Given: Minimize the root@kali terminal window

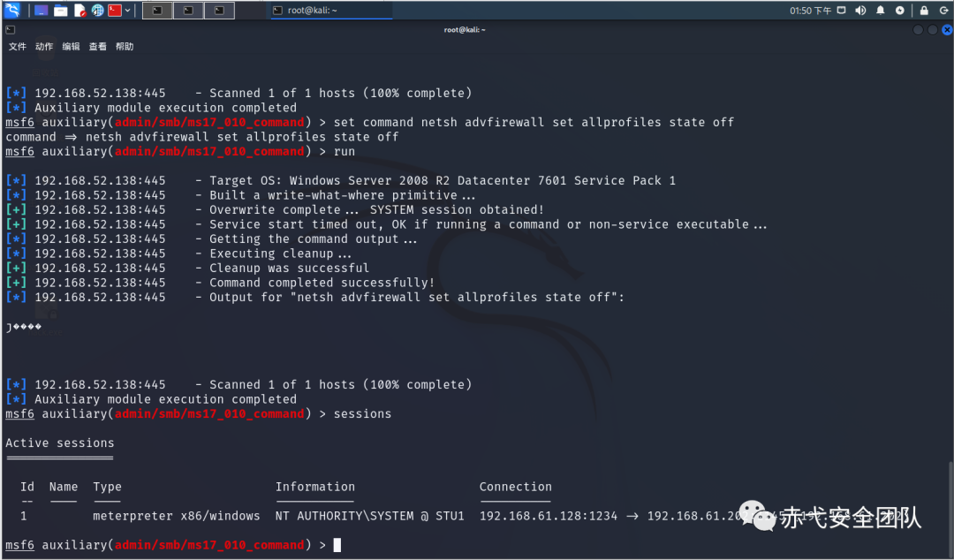Looking at the screenshot, I should 918,30.
